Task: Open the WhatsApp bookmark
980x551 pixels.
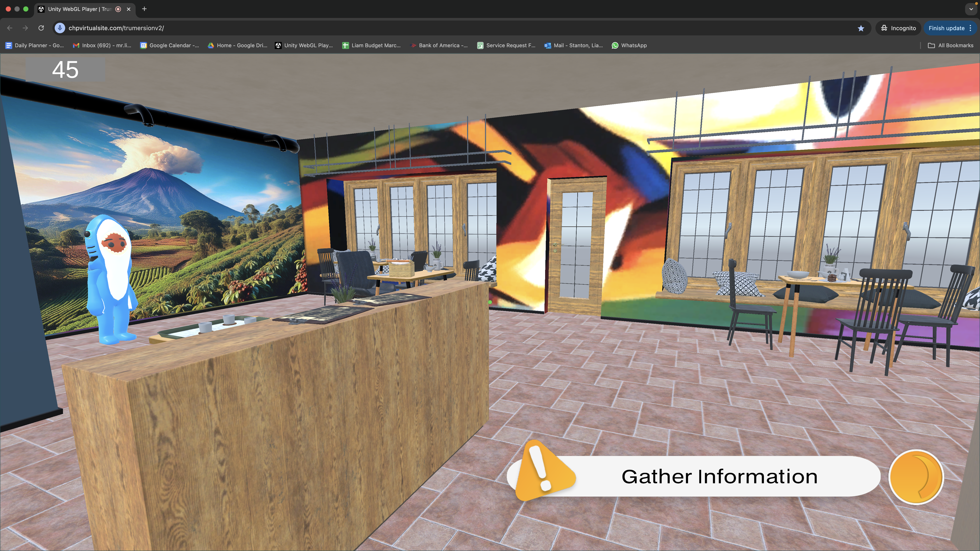Action: coord(629,45)
